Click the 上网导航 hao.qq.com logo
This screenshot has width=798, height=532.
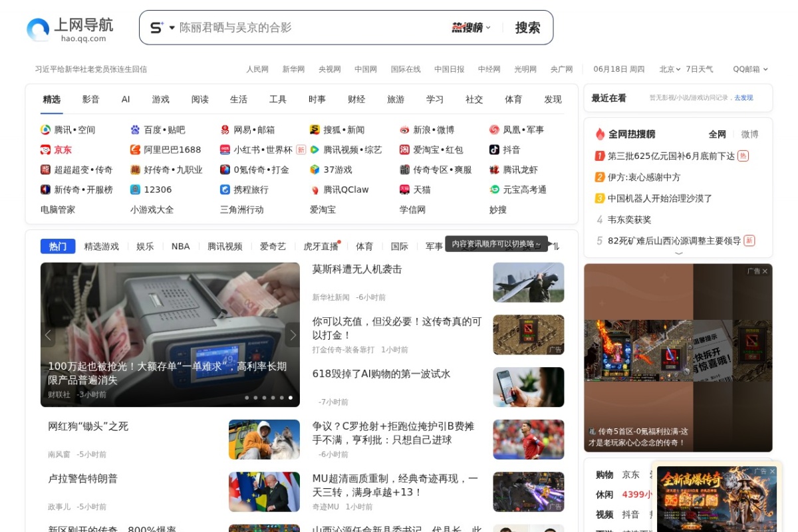pyautogui.click(x=70, y=29)
